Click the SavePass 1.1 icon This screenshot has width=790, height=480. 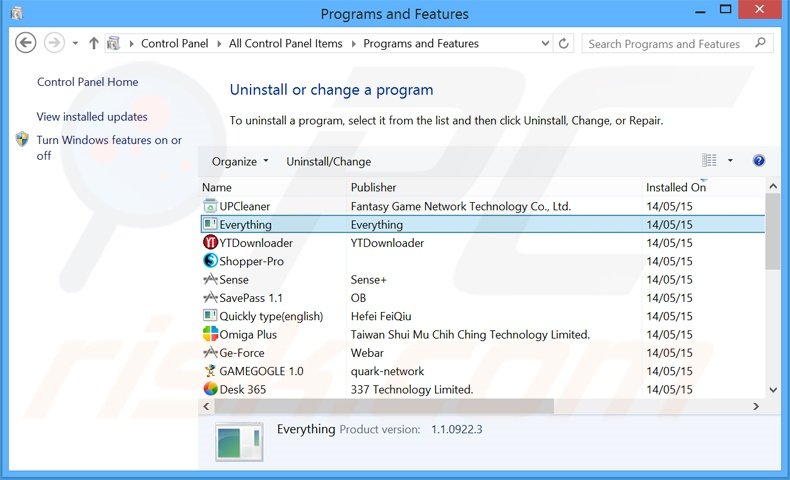coord(210,298)
